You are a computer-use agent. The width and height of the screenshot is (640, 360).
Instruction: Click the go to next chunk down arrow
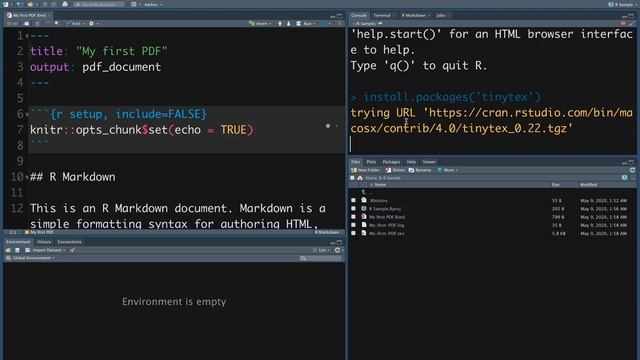tap(289, 24)
